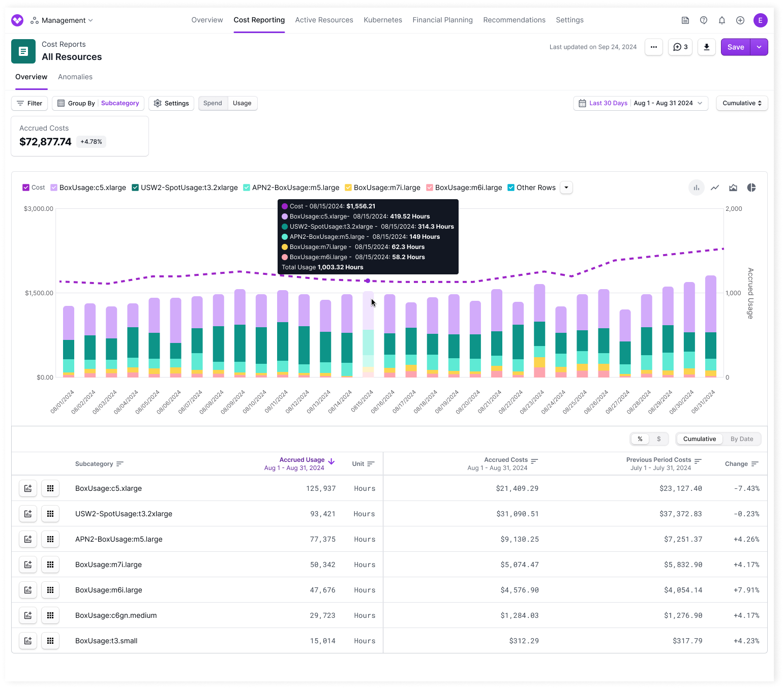
Task: Open Settings in top navigation
Action: pyautogui.click(x=569, y=20)
